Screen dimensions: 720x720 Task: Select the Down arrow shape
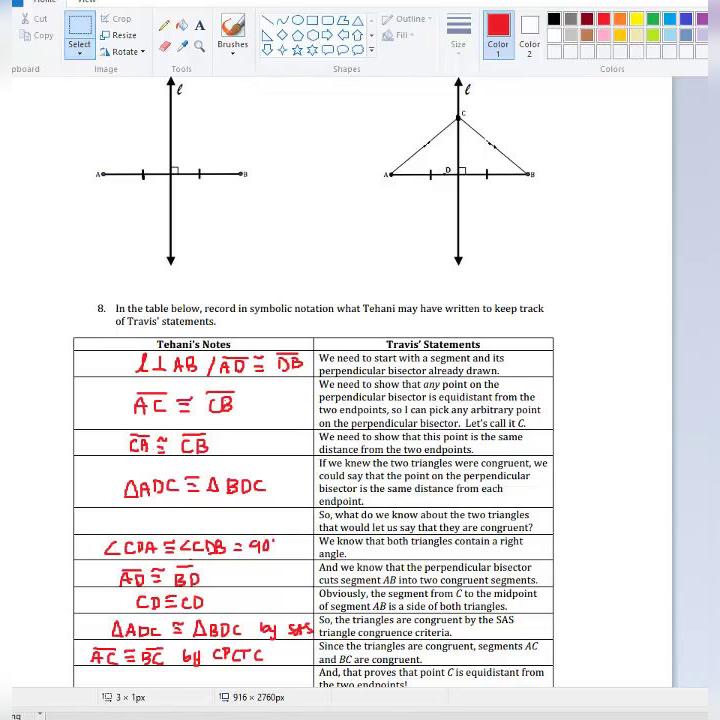pyautogui.click(x=267, y=50)
